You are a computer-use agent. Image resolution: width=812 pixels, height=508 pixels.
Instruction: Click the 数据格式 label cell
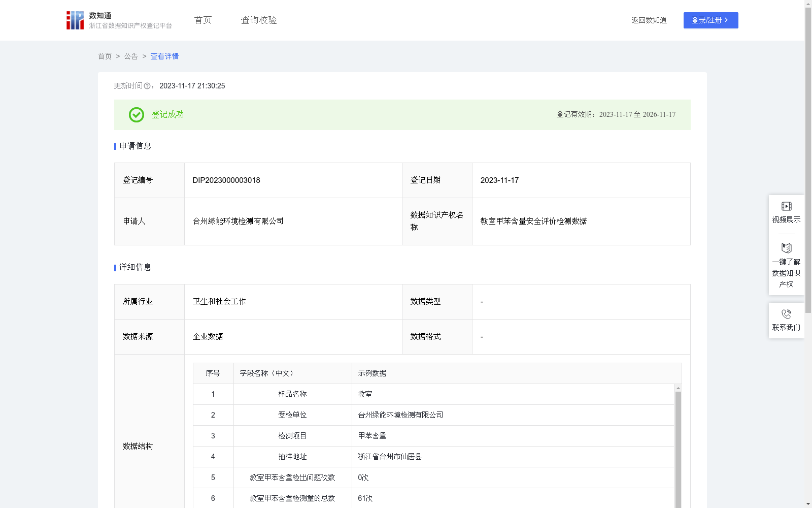[x=437, y=337]
